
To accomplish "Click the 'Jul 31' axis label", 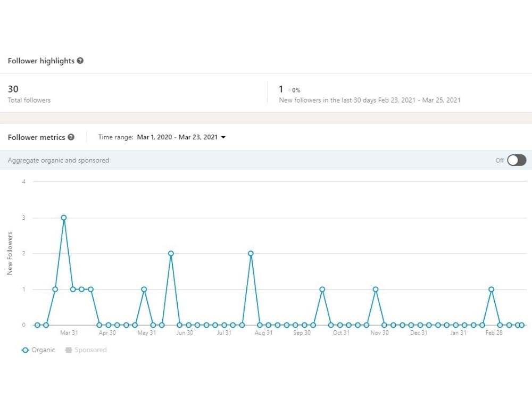I will (224, 333).
